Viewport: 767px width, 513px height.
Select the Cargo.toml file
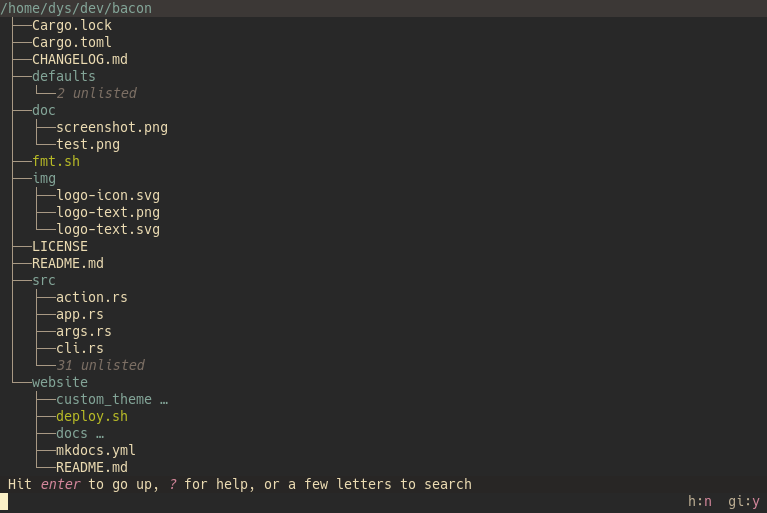pyautogui.click(x=72, y=43)
